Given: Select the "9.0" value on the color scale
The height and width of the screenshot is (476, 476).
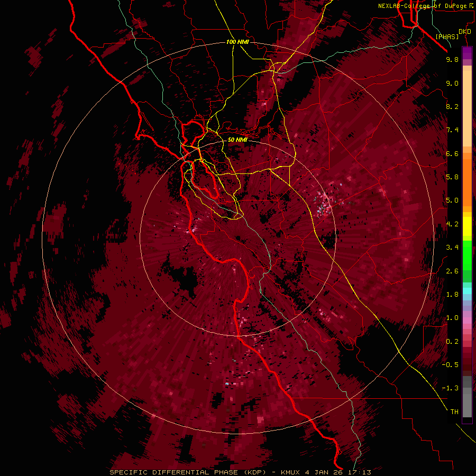Looking at the screenshot, I should click(452, 83).
